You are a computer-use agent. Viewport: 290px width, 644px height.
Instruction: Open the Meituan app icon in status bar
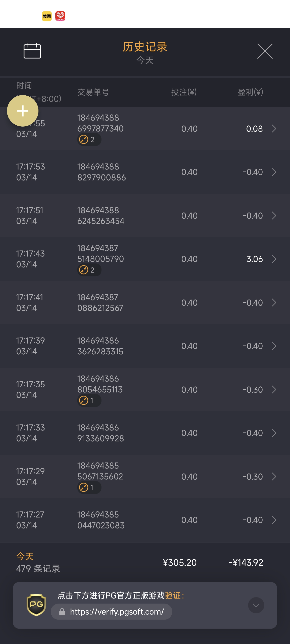tap(47, 16)
